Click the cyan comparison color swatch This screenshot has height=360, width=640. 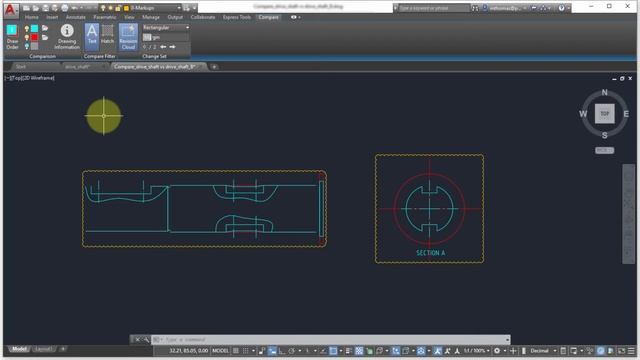(35, 28)
